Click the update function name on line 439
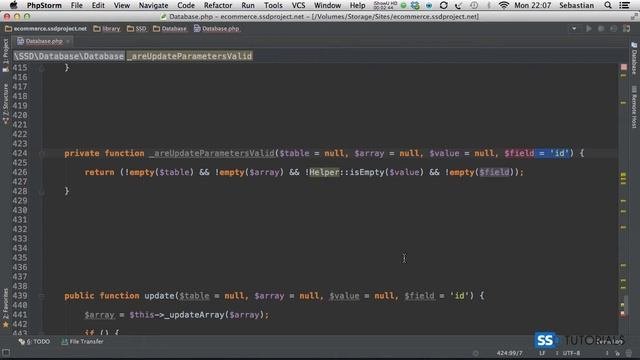 click(160, 296)
